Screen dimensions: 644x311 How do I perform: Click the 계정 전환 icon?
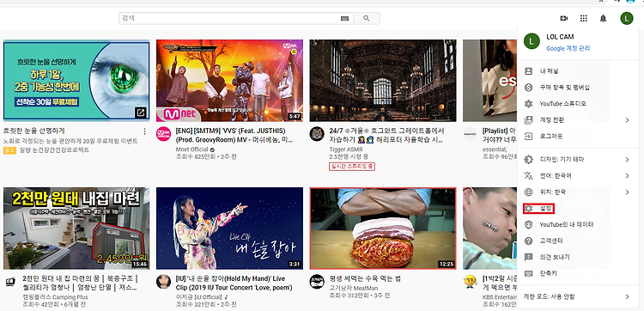pos(529,120)
